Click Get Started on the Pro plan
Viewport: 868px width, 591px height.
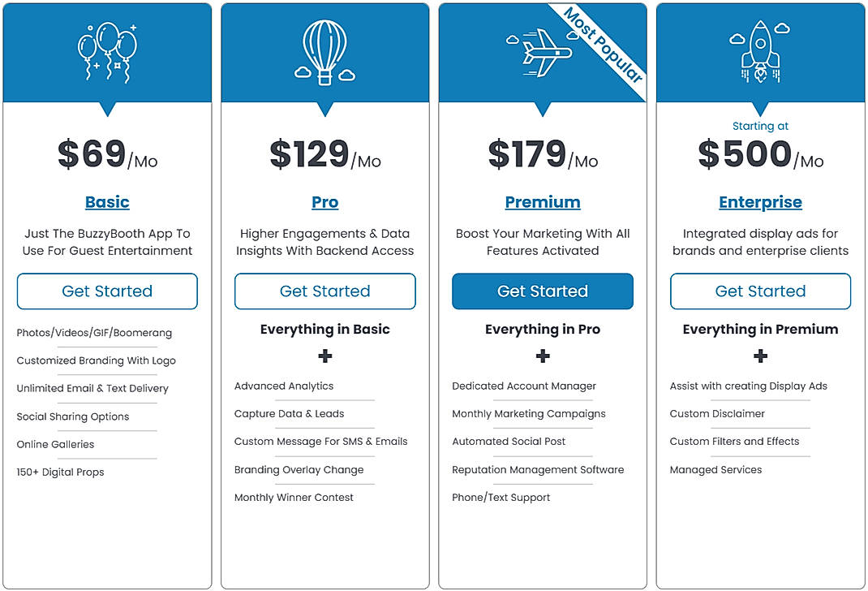click(x=324, y=291)
